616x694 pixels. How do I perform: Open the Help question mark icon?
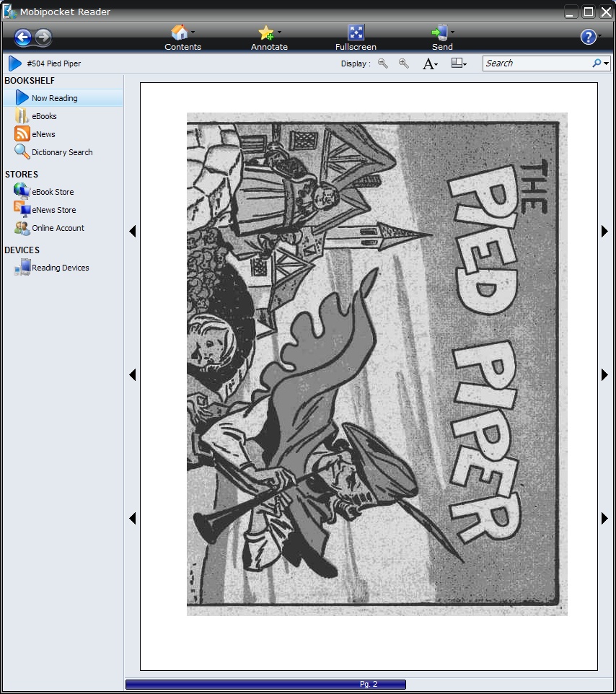click(588, 38)
